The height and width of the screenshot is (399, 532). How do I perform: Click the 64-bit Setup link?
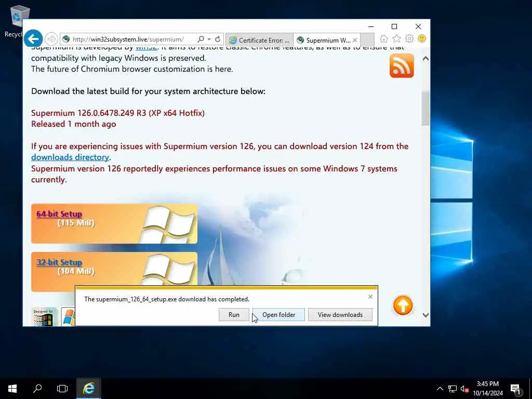click(59, 214)
